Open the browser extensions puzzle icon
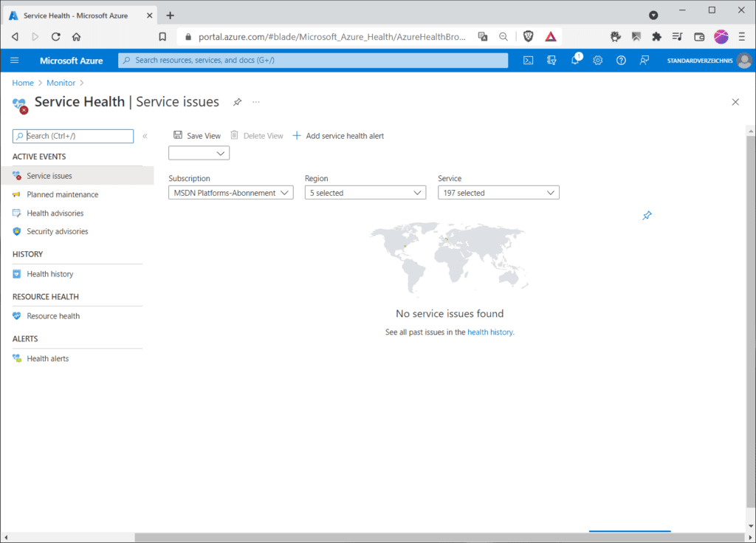 pos(656,37)
